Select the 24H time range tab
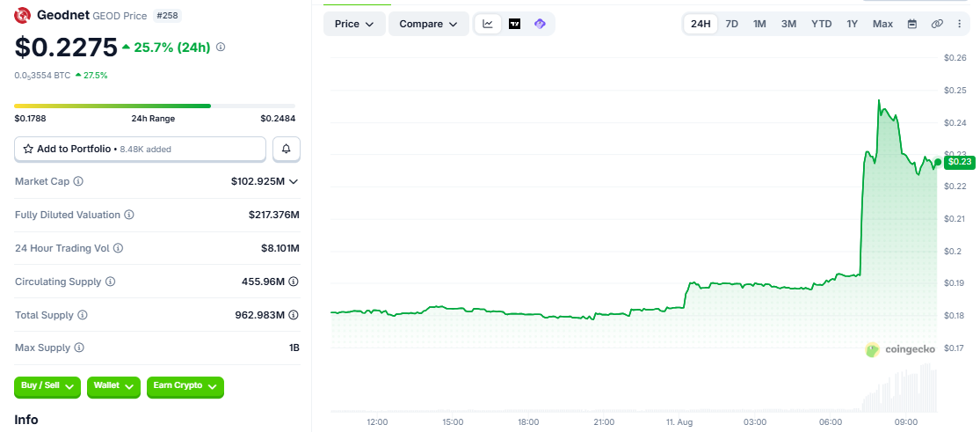The width and height of the screenshot is (980, 432). [700, 24]
